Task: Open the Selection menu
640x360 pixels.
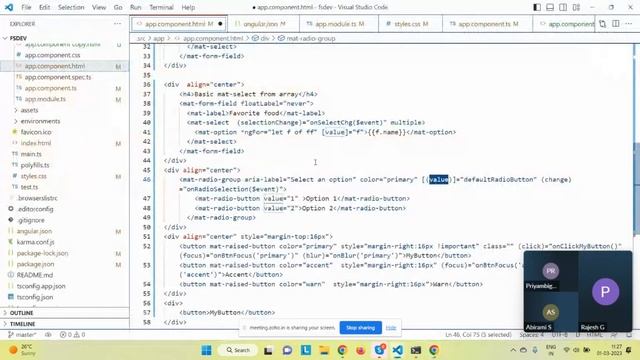Action: point(71,7)
